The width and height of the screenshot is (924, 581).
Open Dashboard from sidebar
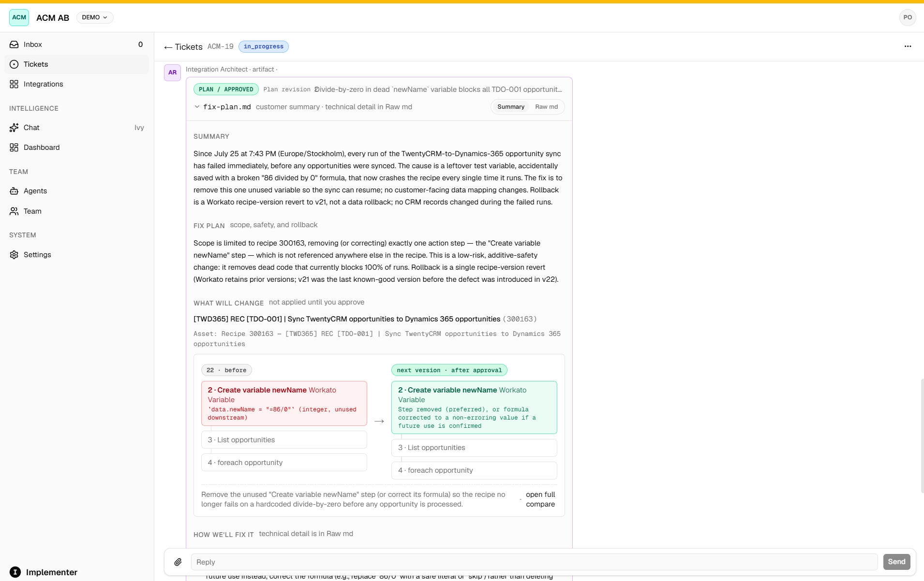[x=76, y=147]
